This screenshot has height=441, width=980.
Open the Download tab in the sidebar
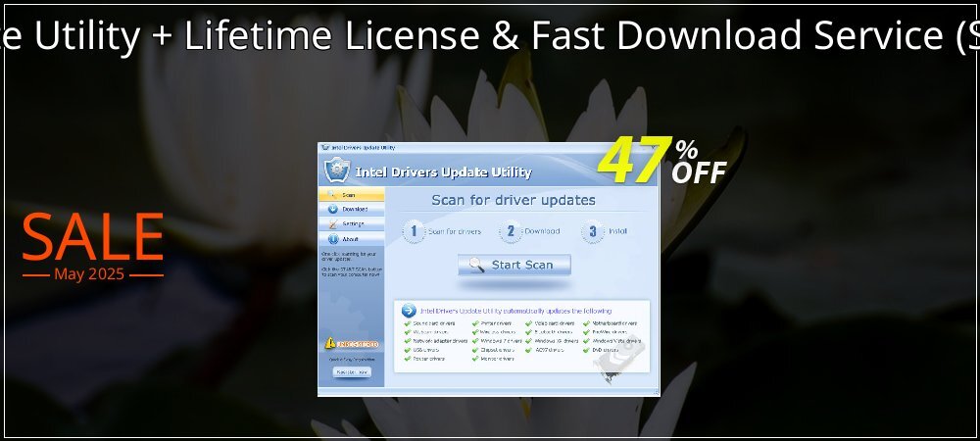[351, 210]
